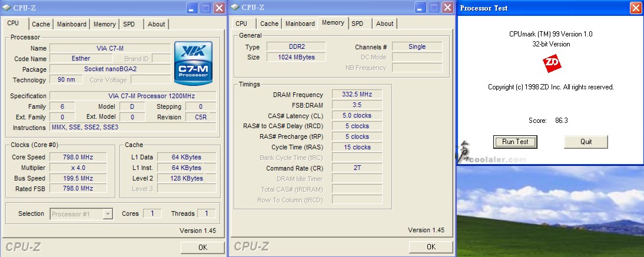
Task: Click Package field Socket nanoBGA2
Action: coord(110,69)
